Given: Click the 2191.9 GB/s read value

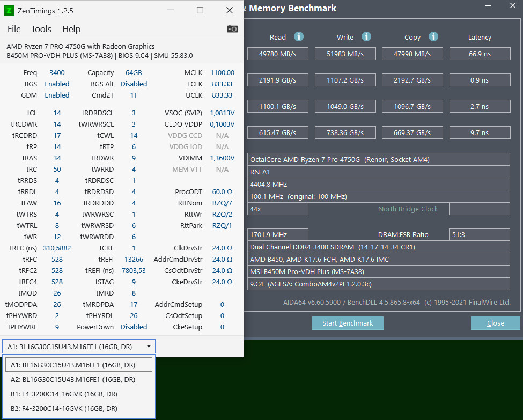Looking at the screenshot, I should pos(277,80).
